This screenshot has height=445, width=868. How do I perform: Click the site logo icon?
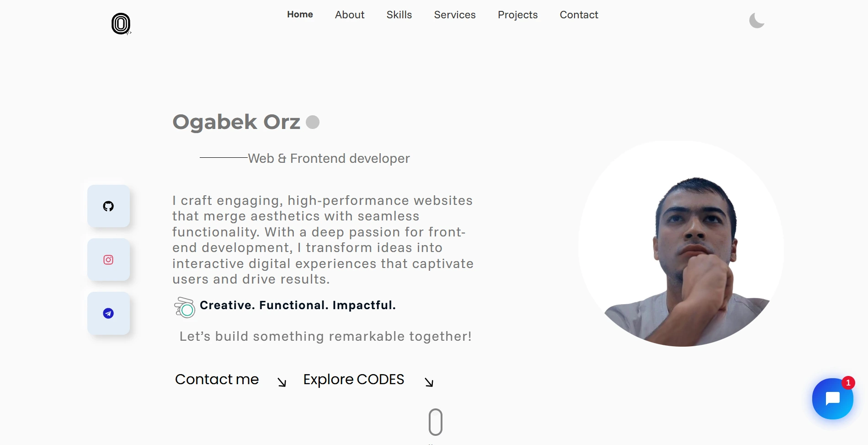[121, 24]
